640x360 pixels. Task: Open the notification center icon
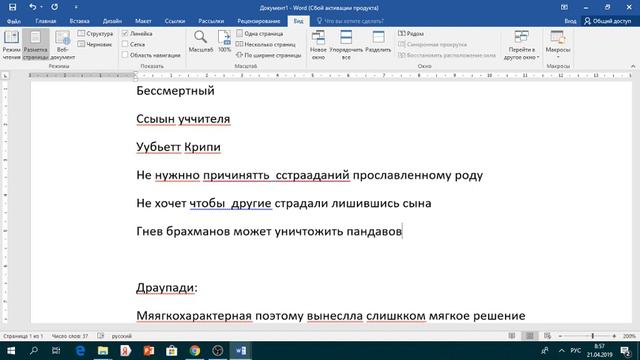click(625, 351)
